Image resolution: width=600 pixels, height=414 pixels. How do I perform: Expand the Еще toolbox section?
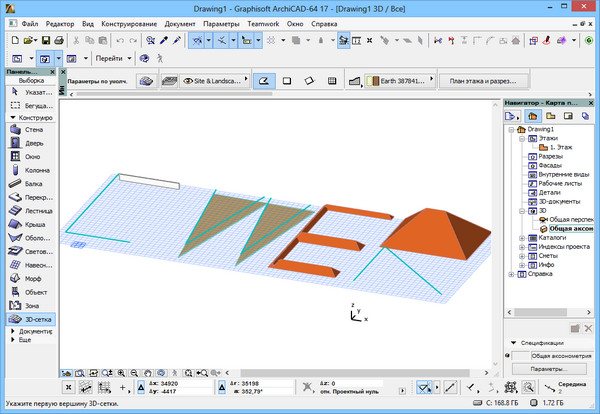[24, 340]
